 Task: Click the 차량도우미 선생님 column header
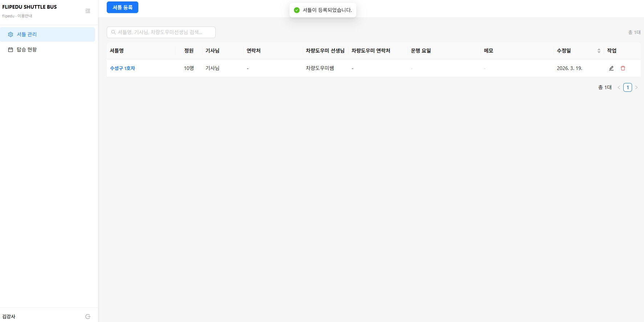pos(325,51)
